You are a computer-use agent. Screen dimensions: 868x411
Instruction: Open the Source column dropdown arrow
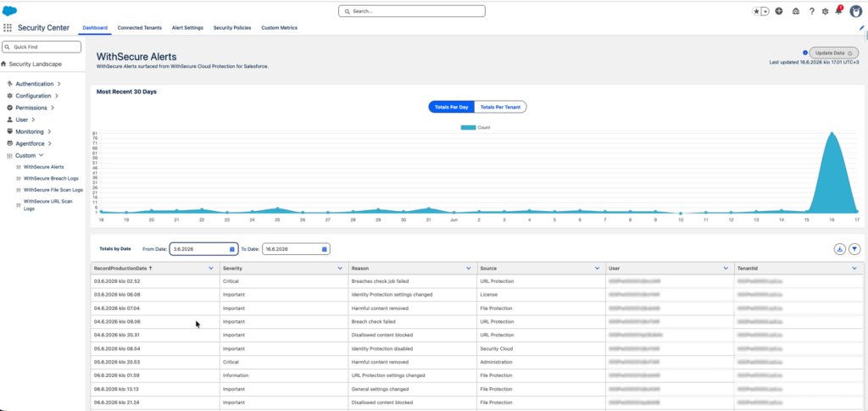597,269
